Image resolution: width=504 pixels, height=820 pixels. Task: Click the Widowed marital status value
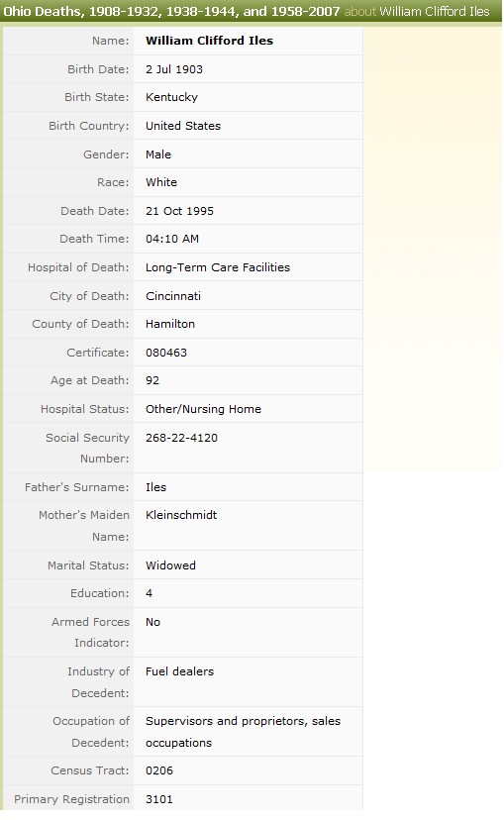pos(170,565)
